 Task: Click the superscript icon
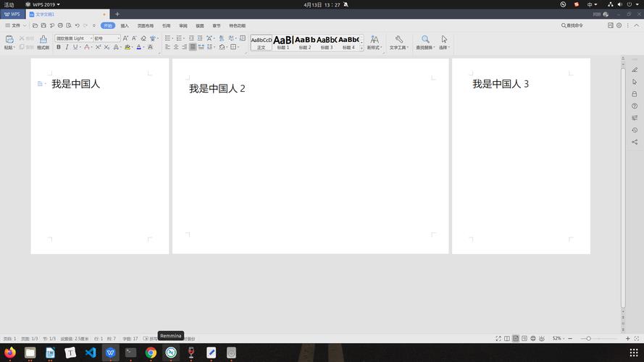click(x=97, y=47)
